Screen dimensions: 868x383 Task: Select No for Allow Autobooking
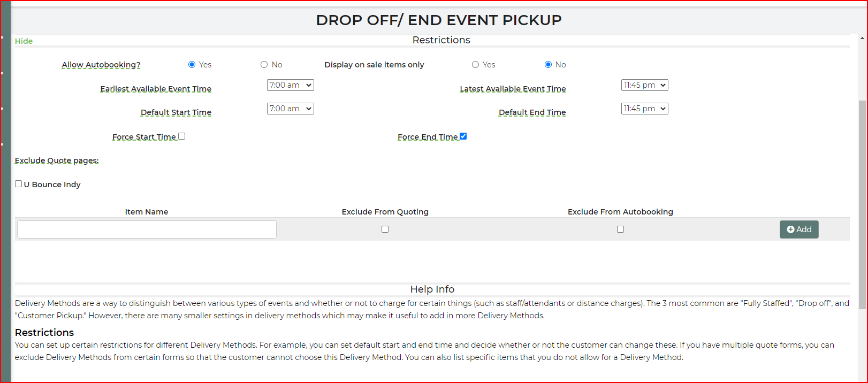click(264, 65)
